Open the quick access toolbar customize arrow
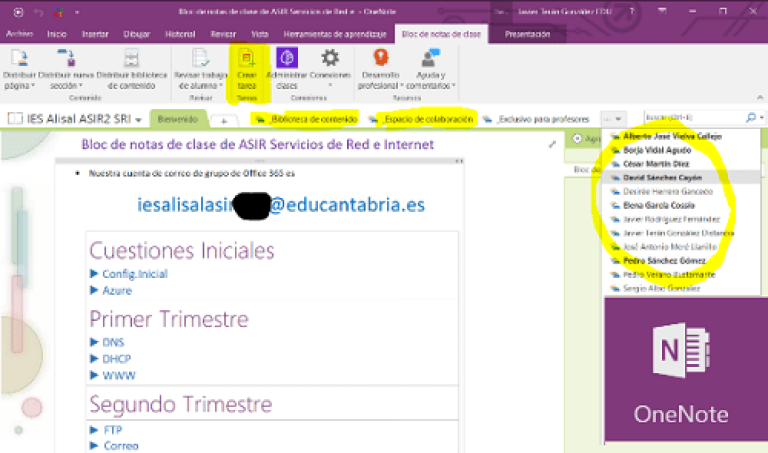The height and width of the screenshot is (453, 768). [77, 12]
